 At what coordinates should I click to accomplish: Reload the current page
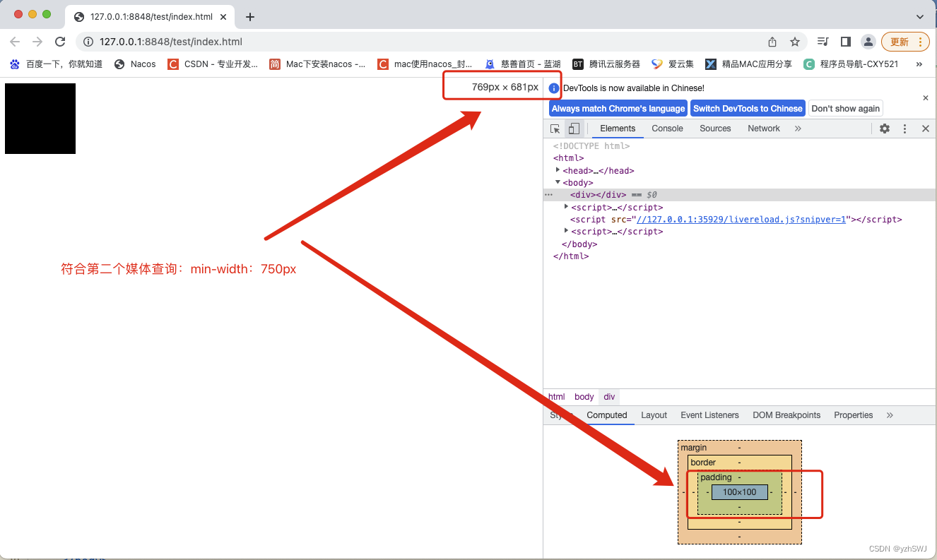coord(60,42)
